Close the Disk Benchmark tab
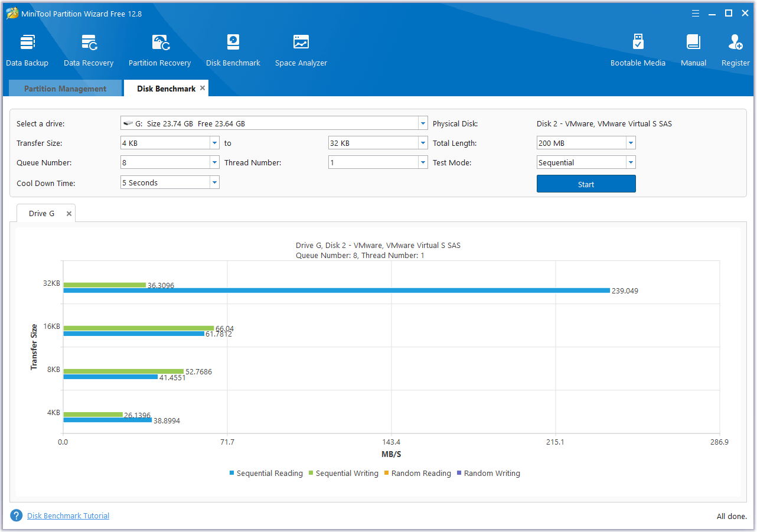 pyautogui.click(x=203, y=88)
